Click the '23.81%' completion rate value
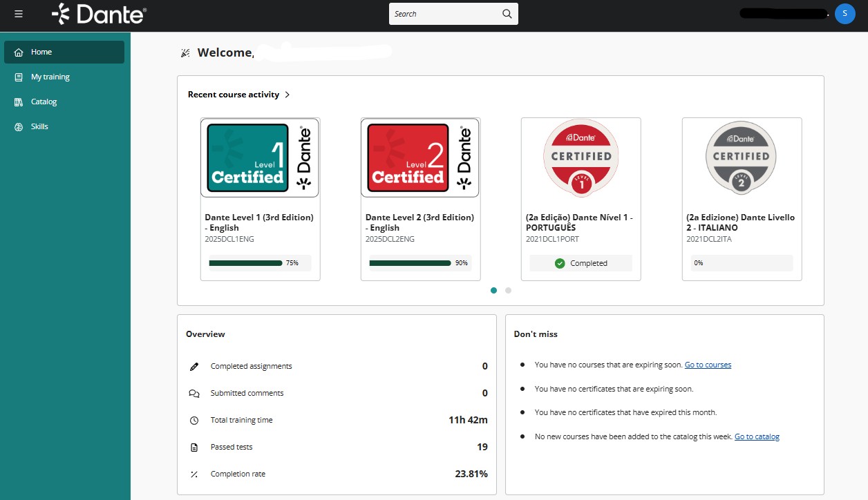 [x=470, y=474]
